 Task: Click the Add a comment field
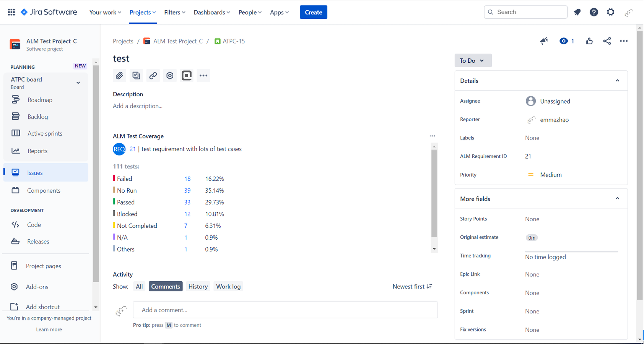(285, 310)
